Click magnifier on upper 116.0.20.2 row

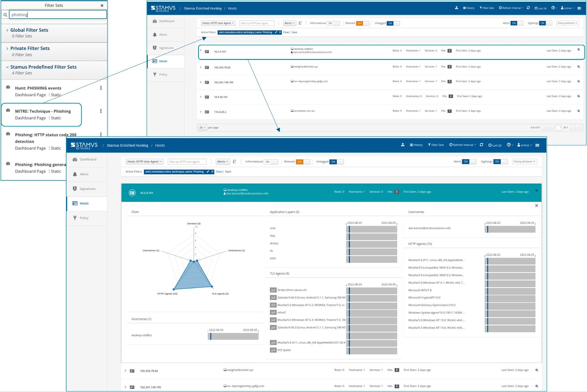pyautogui.click(x=579, y=111)
